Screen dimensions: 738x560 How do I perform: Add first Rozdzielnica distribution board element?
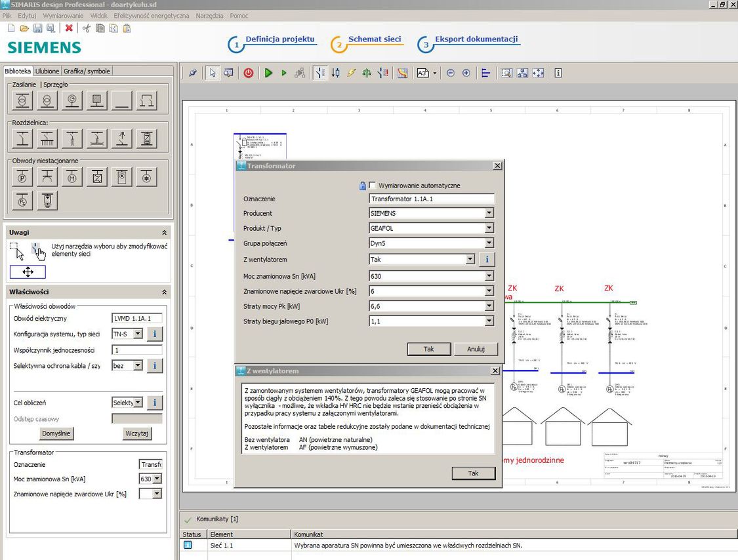tap(22, 139)
